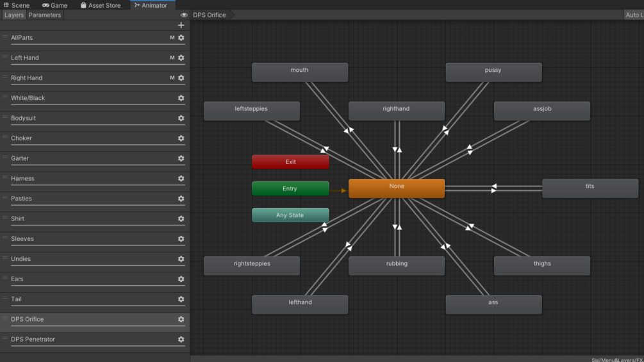Select the Left Hand layer row
This screenshot has width=644, height=362.
click(x=95, y=60)
